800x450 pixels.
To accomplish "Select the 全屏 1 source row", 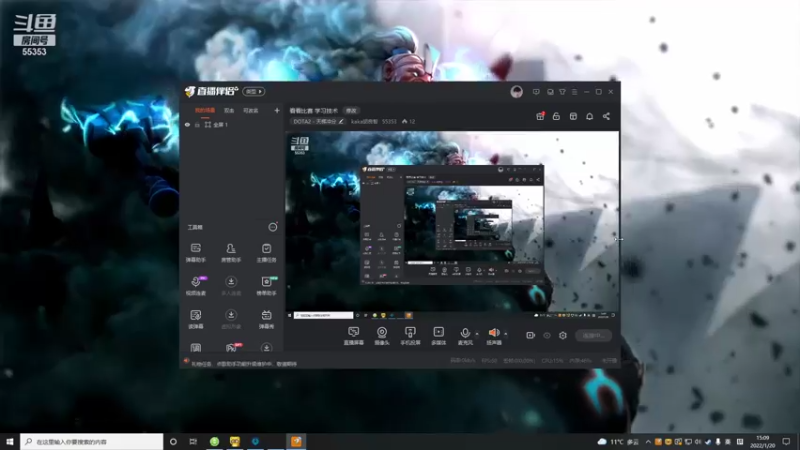I will (x=232, y=124).
